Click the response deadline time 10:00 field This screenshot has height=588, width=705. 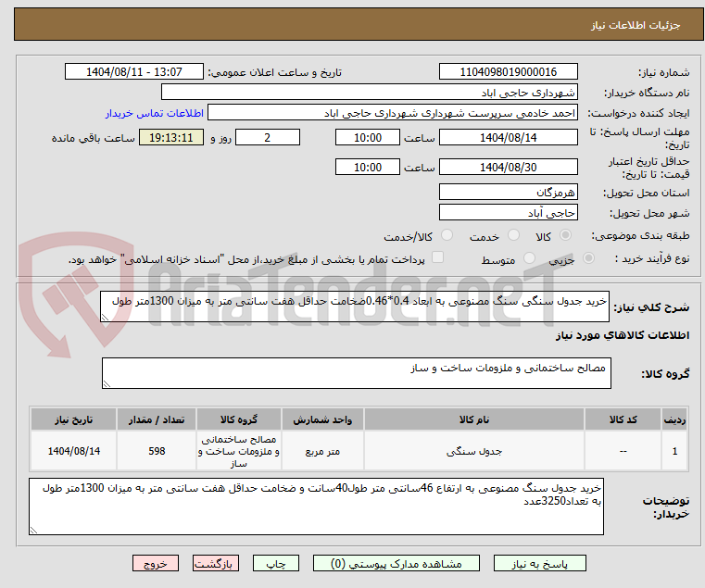pyautogui.click(x=368, y=137)
